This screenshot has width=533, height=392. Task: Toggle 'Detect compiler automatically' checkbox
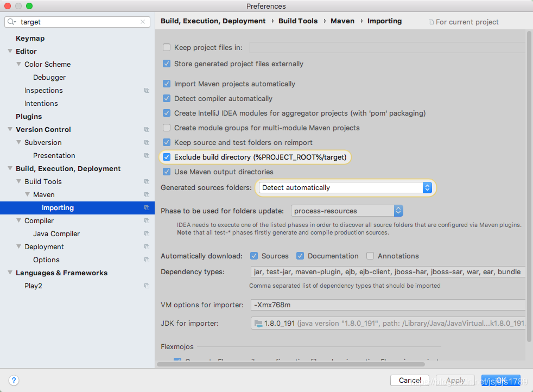pos(167,98)
